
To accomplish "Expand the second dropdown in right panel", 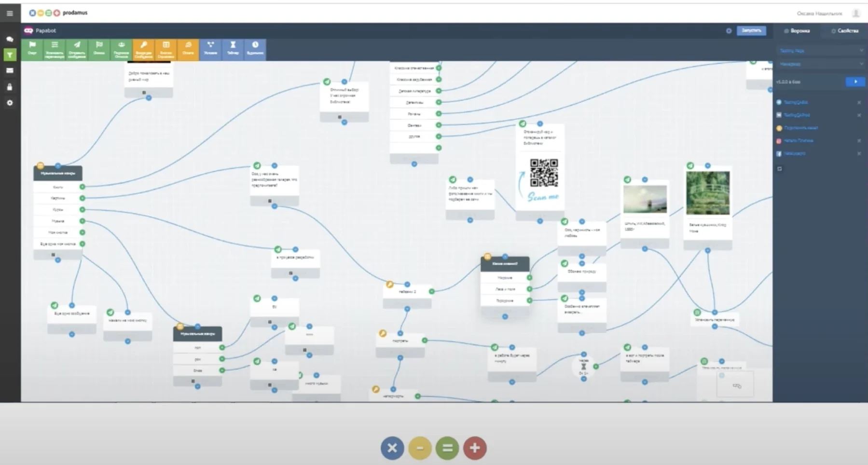I will point(821,64).
